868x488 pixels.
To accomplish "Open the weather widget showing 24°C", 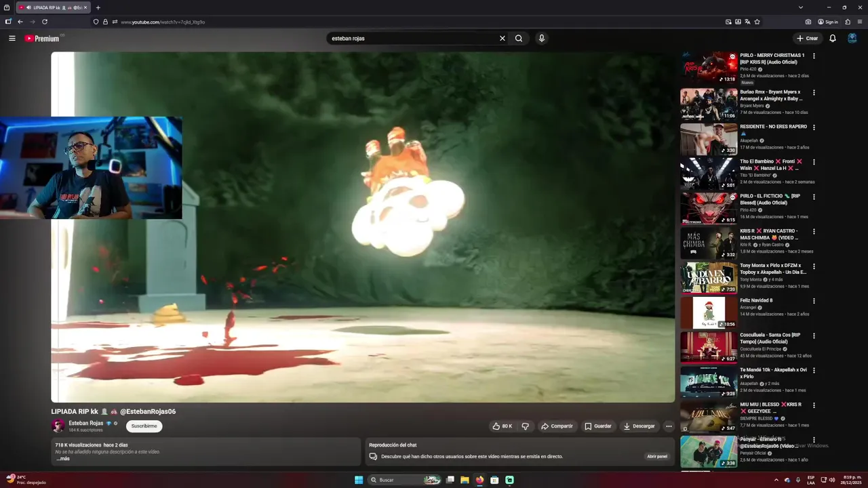I will pos(26,480).
